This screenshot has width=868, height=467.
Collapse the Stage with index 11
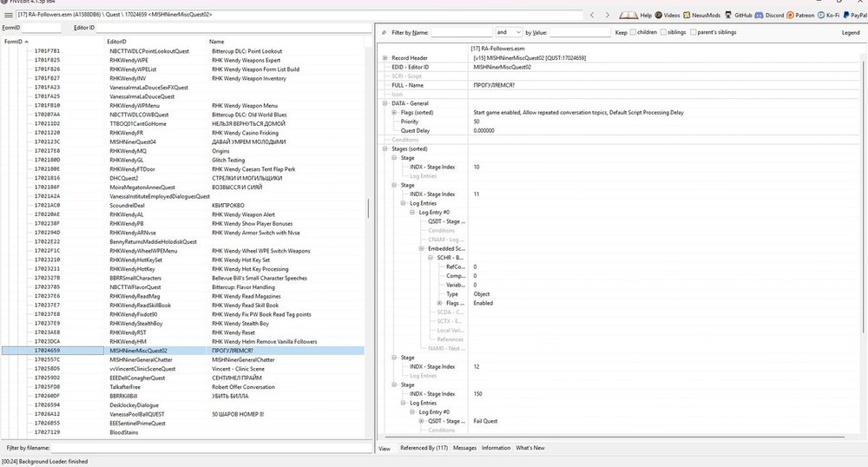tap(394, 185)
